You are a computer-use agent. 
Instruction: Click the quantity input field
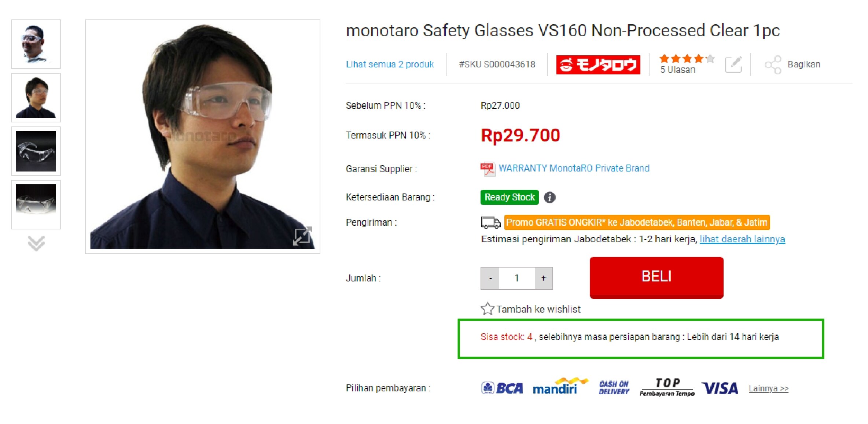517,278
